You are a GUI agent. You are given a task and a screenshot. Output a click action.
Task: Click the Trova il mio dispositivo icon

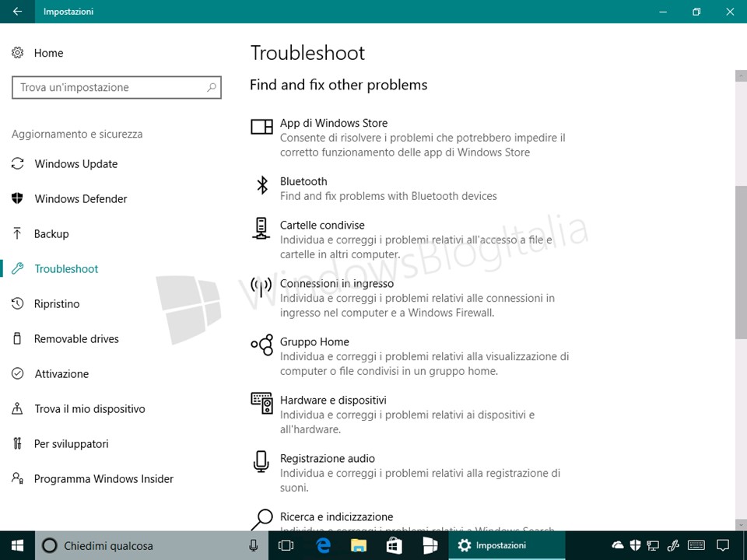pos(18,408)
